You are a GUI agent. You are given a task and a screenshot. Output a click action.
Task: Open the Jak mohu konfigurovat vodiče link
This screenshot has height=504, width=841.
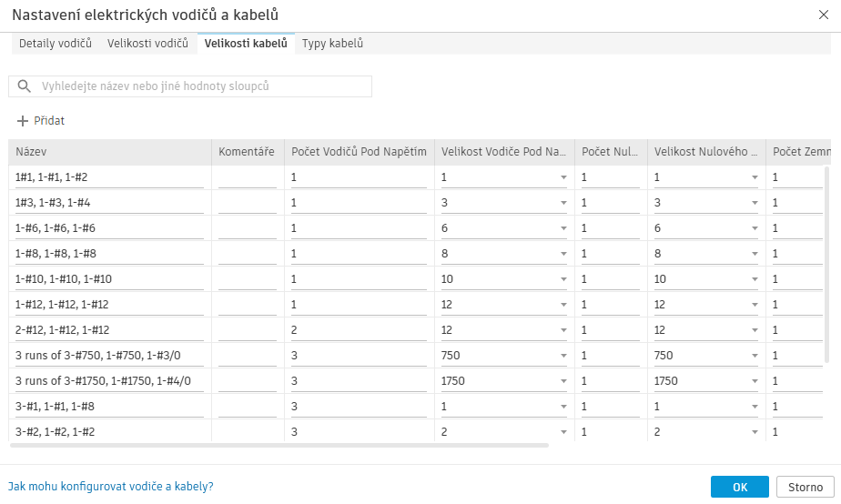tap(111, 487)
